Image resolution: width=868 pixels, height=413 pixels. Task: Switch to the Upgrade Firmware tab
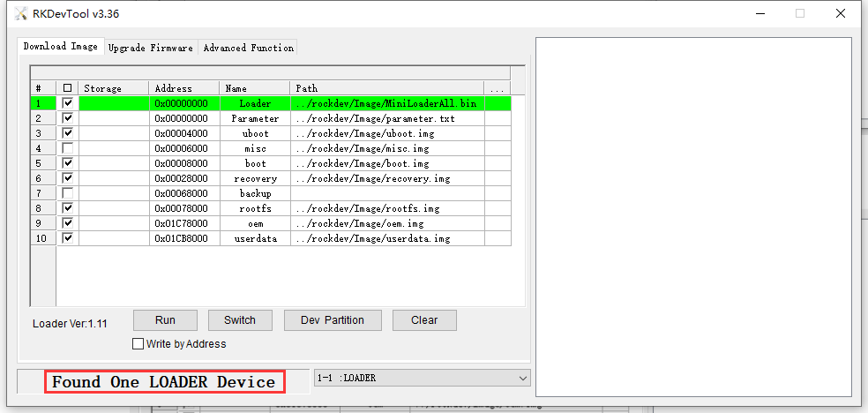151,48
